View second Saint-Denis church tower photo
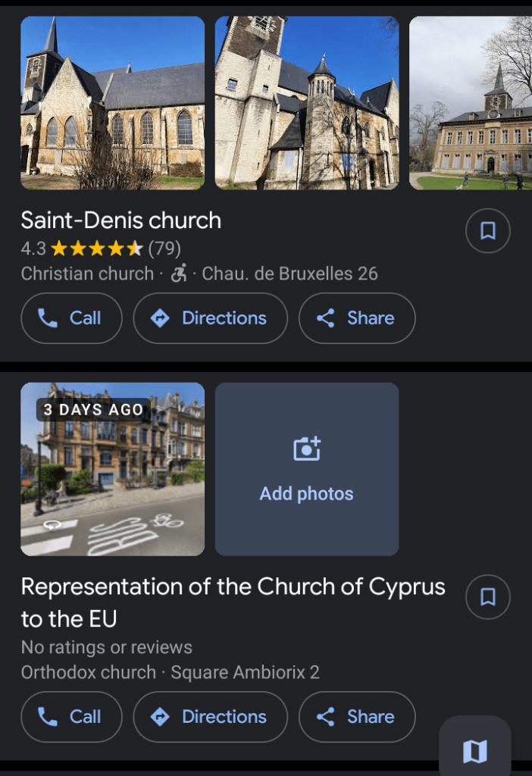532x776 pixels. pyautogui.click(x=307, y=103)
